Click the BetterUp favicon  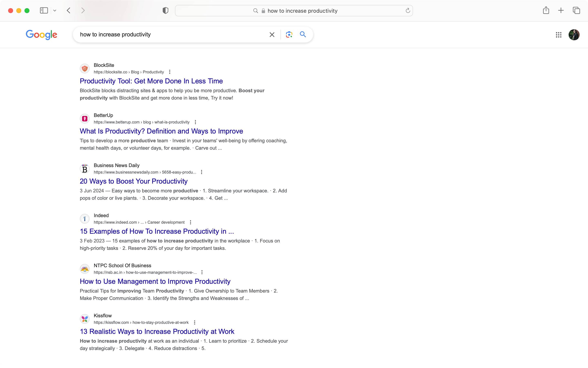(85, 119)
